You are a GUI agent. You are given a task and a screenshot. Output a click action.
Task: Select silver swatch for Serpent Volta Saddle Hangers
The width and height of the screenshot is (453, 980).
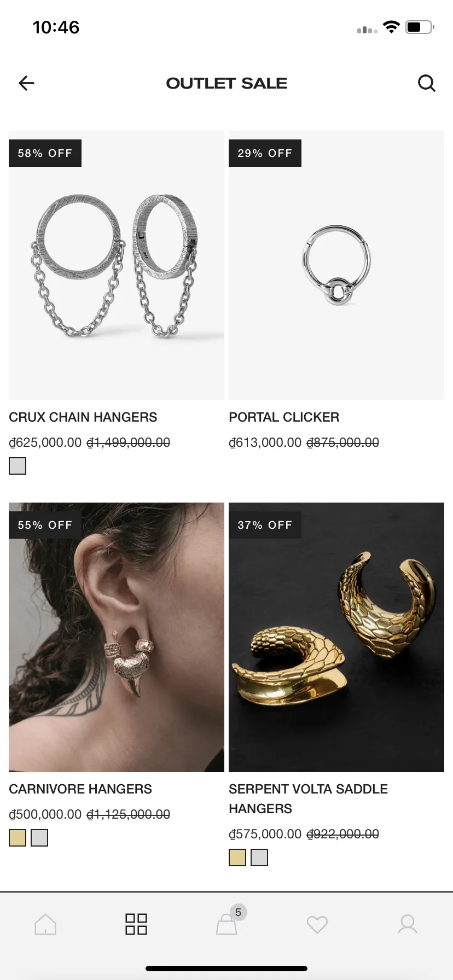[x=259, y=857]
